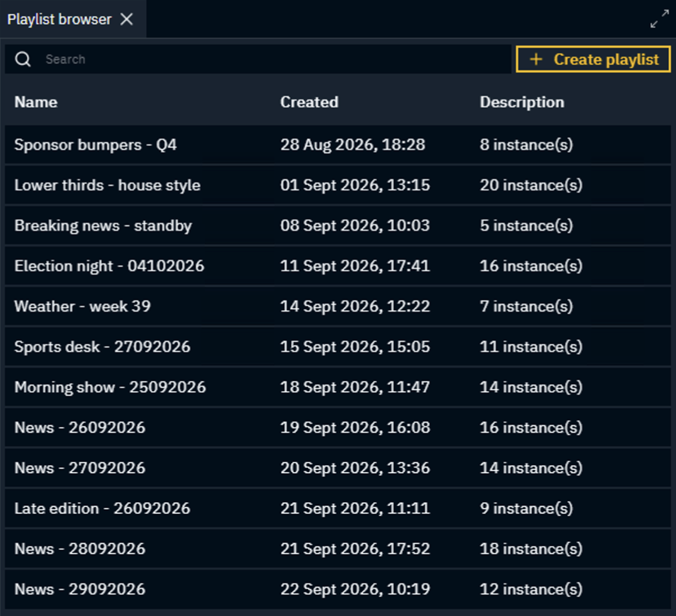
Task: Click 14 instance(s) in Morning show row
Action: (x=531, y=387)
